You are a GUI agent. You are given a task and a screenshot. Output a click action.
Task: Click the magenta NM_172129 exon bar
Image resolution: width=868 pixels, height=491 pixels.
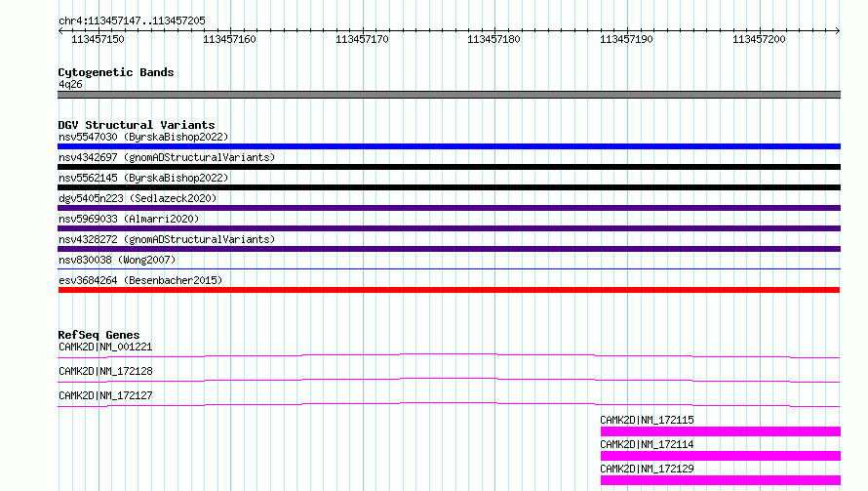720,480
